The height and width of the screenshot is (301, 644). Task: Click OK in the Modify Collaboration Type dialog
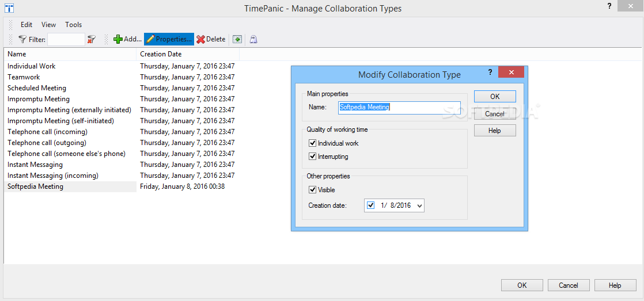click(x=495, y=96)
